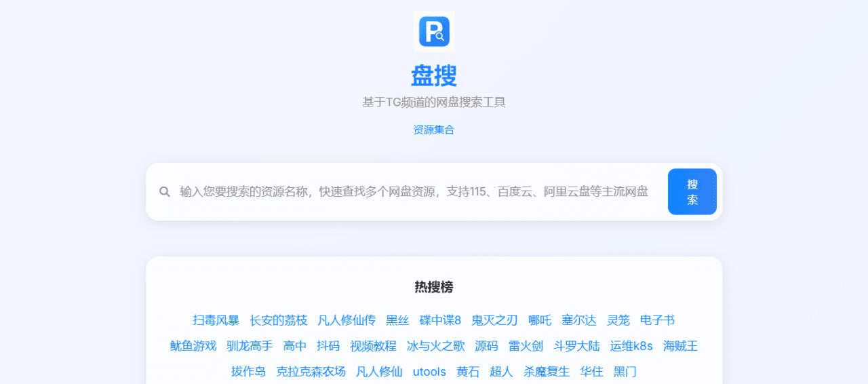The width and height of the screenshot is (868, 384).
Task: Search hot term 拔作岛
Action: [x=249, y=372]
